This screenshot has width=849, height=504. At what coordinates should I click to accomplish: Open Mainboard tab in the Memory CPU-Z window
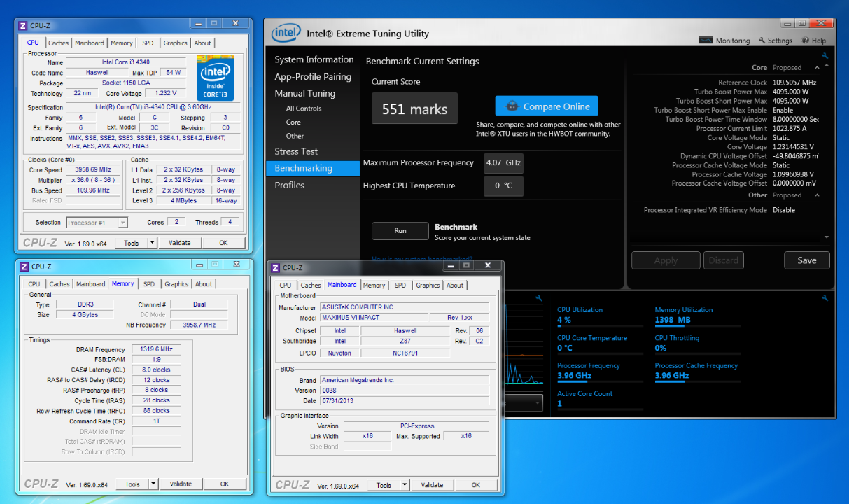coord(91,284)
